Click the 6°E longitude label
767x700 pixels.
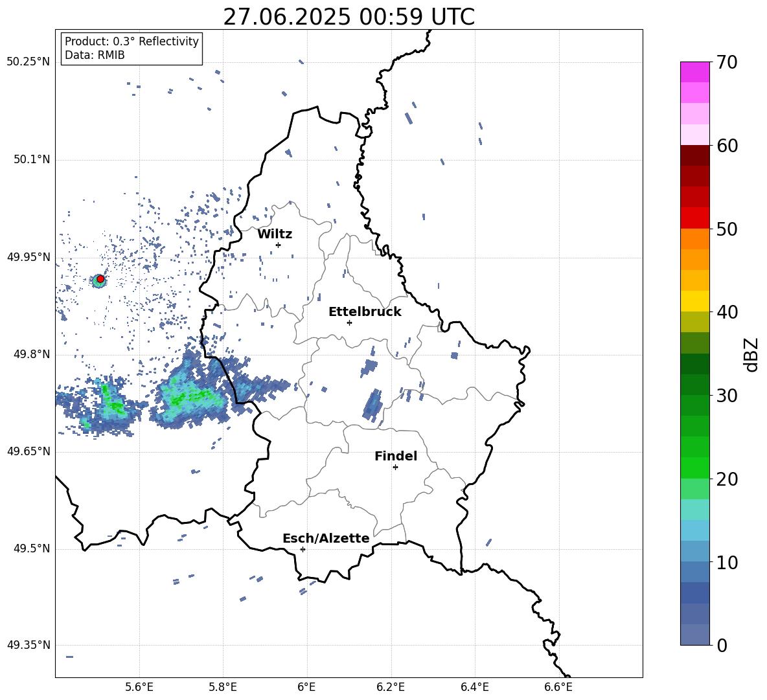click(306, 687)
